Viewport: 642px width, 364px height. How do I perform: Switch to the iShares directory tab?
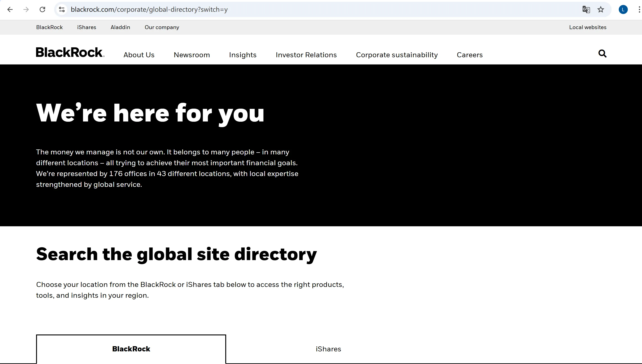coord(328,349)
